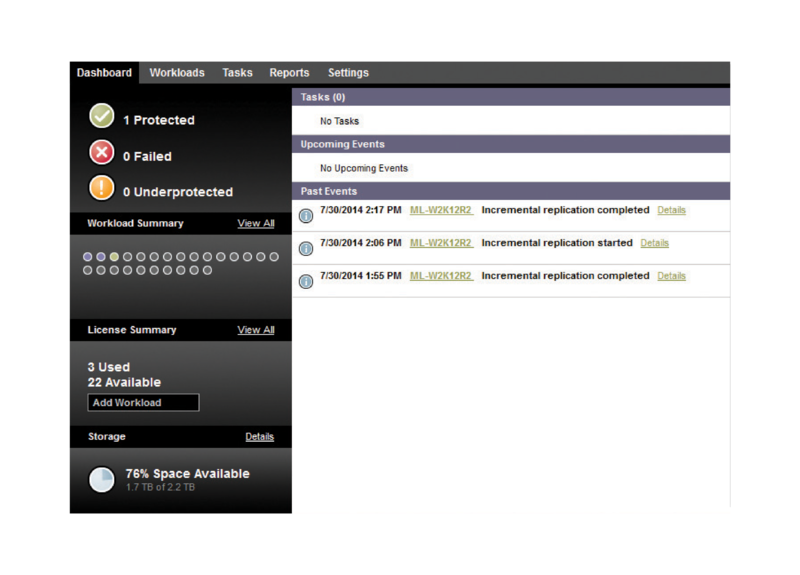The image size is (800, 575).
Task: Open Storage Details link
Action: pyautogui.click(x=260, y=437)
